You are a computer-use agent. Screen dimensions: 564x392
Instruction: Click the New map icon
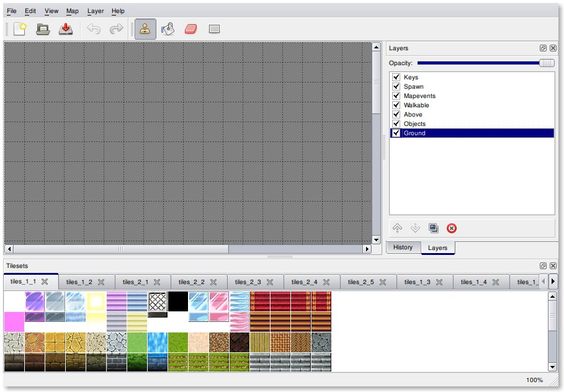click(20, 29)
